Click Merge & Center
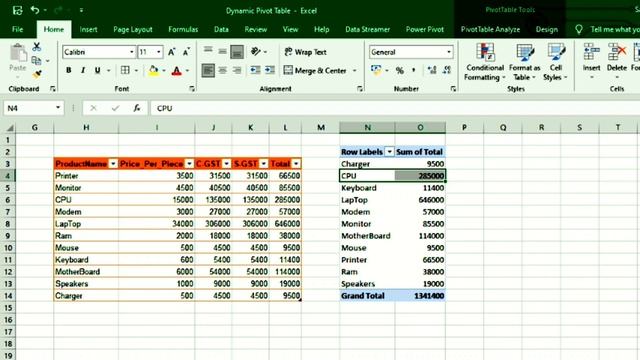Viewport: 640px width, 360px height. click(315, 71)
